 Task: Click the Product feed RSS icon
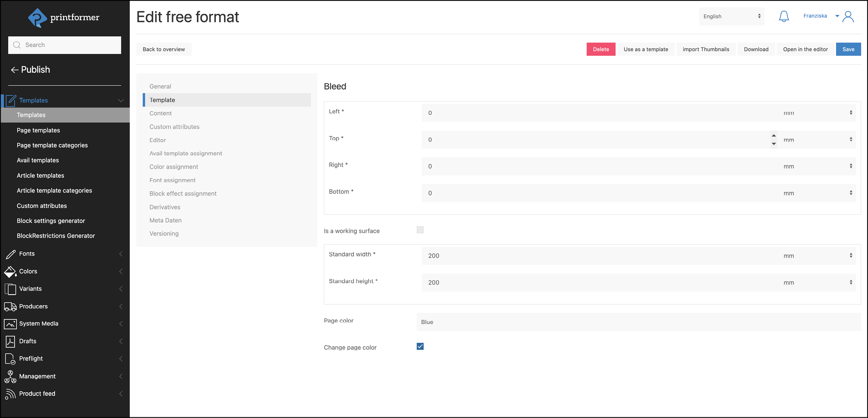[x=10, y=394]
